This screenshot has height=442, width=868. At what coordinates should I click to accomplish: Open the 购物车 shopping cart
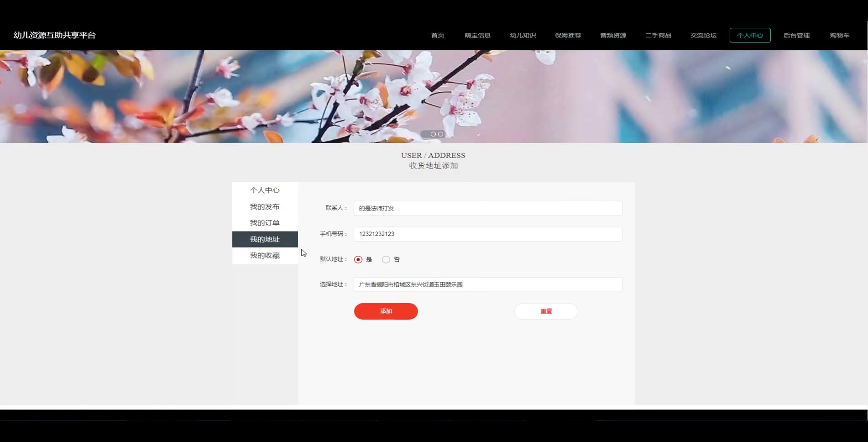[839, 35]
